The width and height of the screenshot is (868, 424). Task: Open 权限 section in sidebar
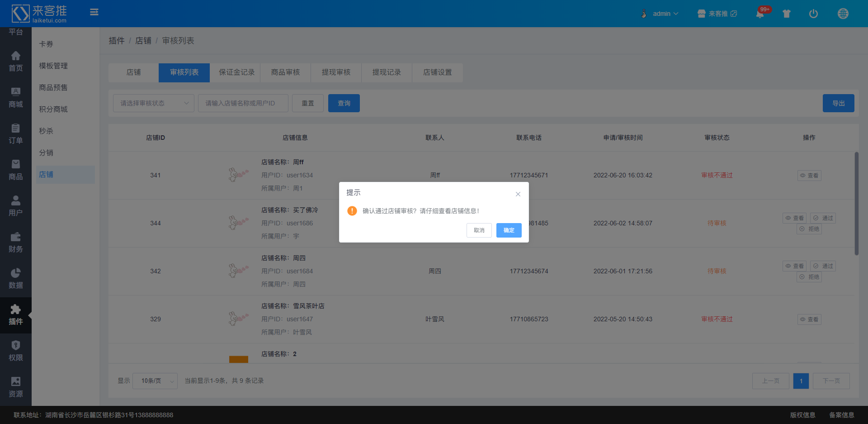point(16,351)
